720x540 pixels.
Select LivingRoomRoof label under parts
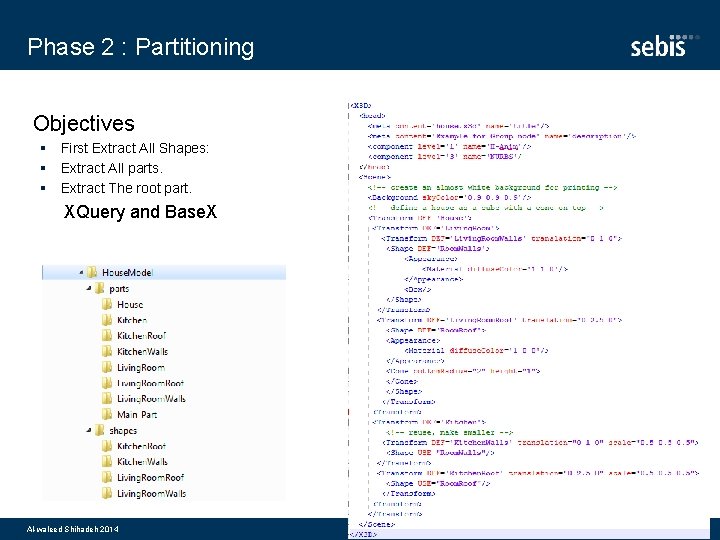tap(150, 383)
